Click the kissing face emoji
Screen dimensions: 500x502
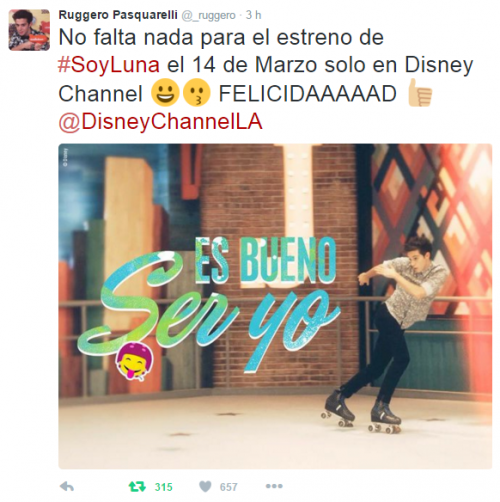[x=197, y=93]
